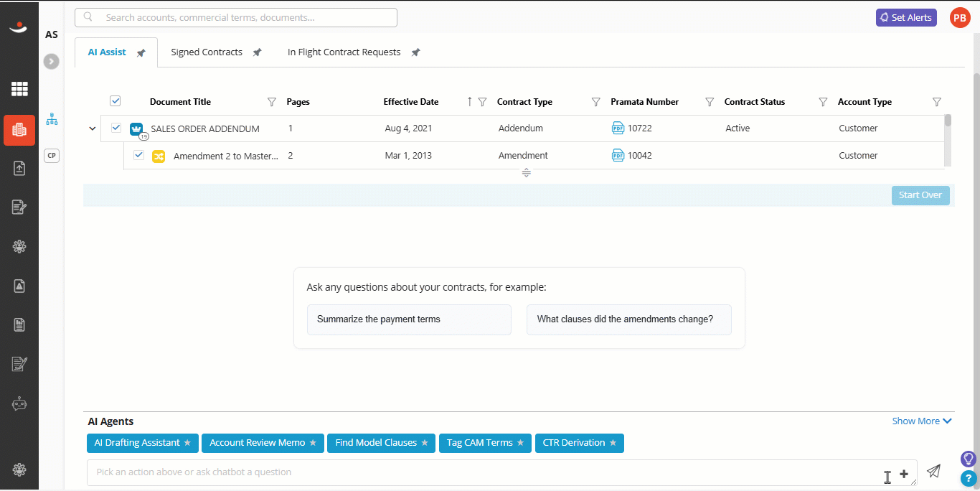Launch the CTR Derivation agent

580,443
